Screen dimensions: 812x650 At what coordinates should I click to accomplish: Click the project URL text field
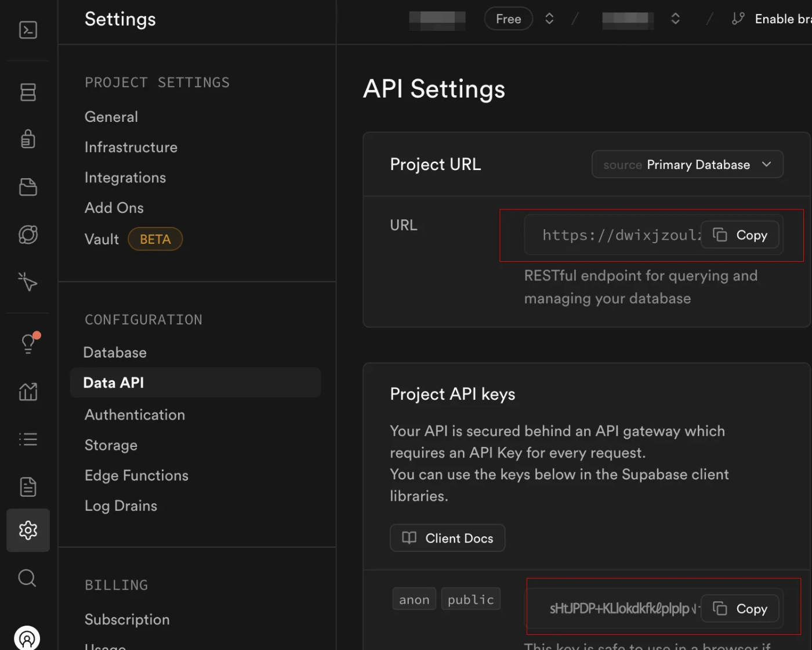pyautogui.click(x=612, y=234)
